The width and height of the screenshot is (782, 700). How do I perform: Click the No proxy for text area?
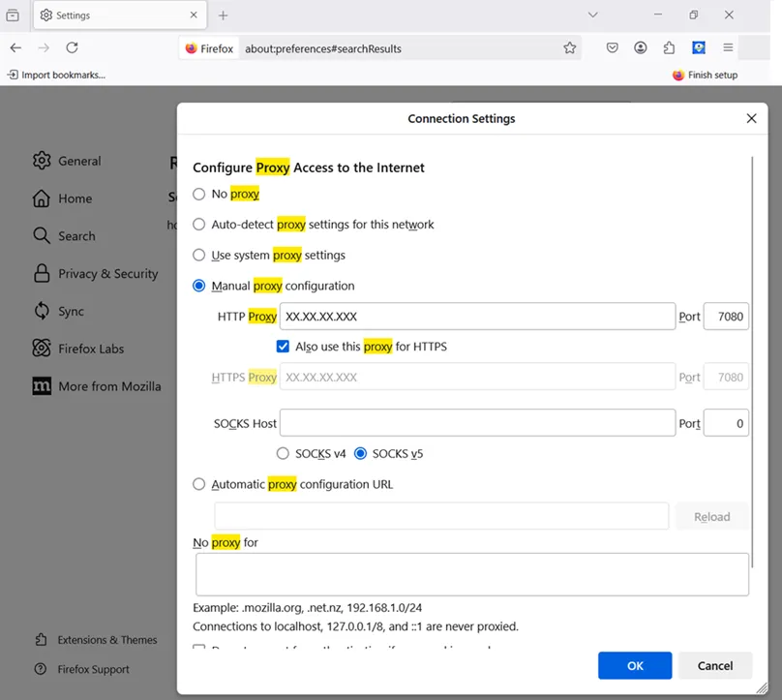point(471,574)
